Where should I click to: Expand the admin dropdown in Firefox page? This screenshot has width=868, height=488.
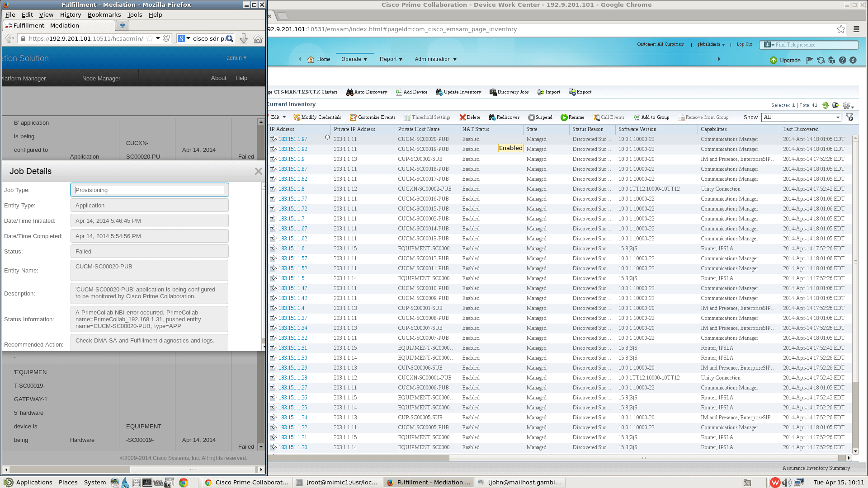pyautogui.click(x=236, y=58)
